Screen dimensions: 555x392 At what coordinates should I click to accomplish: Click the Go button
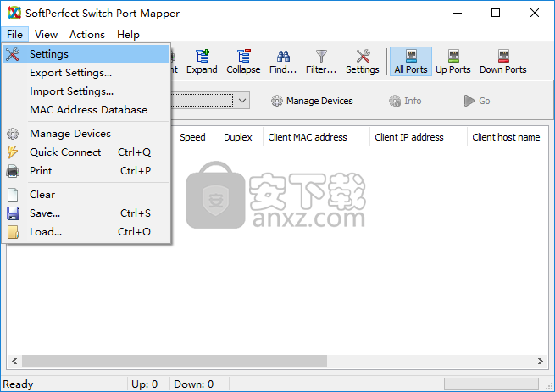coord(477,101)
